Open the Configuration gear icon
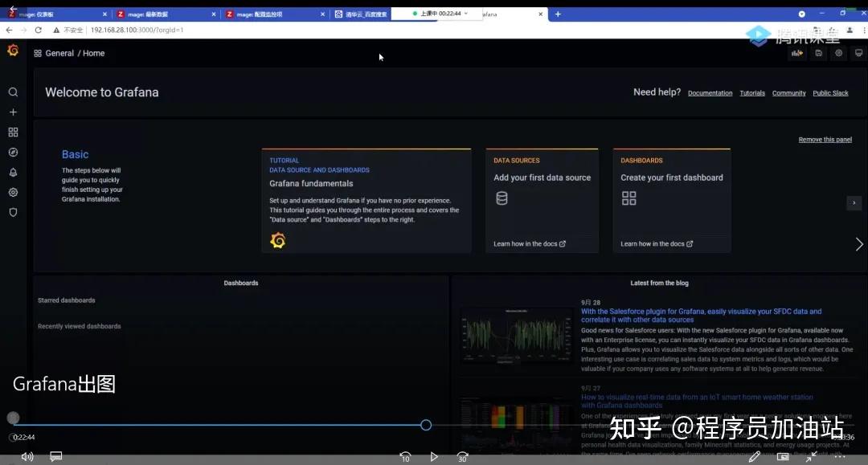Screen dimensions: 868x465 [x=13, y=192]
